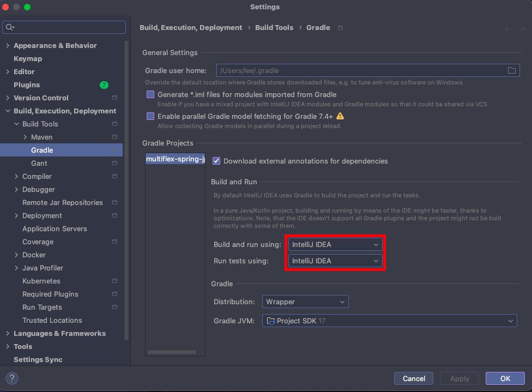Expand the Version Control section
This screenshot has height=392, width=532.
coord(8,98)
